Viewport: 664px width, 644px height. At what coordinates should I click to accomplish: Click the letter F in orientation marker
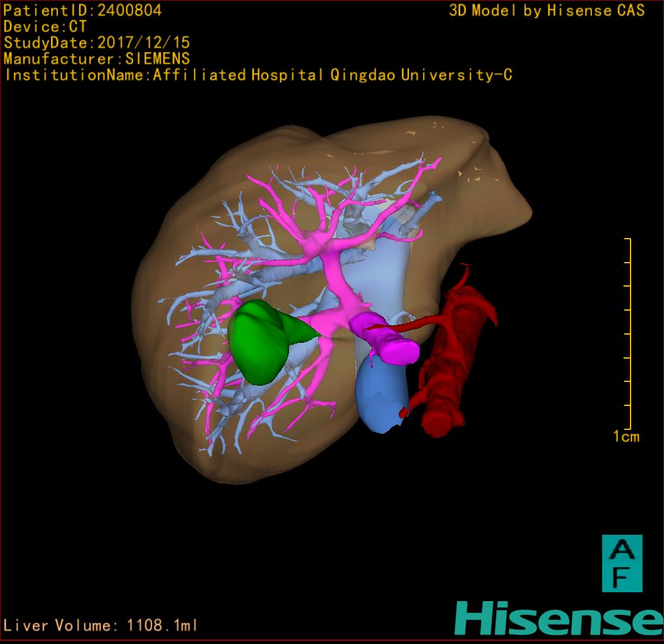pyautogui.click(x=622, y=576)
